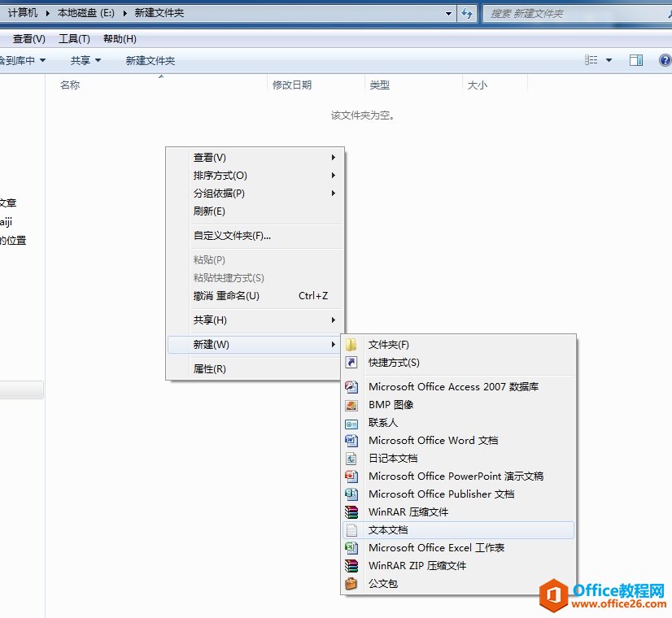Click the change view icon in toolbar
672x618 pixels.
pos(591,60)
